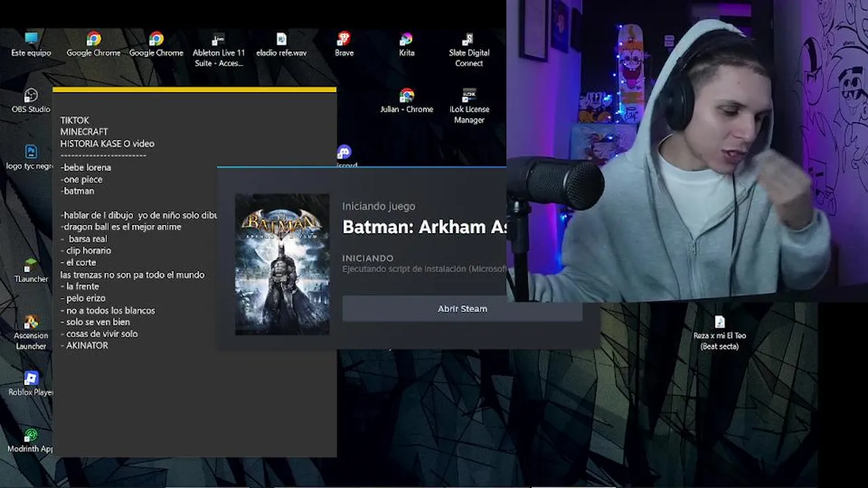Launch the OBS Studio desktop icon
Viewport: 868px width, 488px height.
click(x=31, y=100)
